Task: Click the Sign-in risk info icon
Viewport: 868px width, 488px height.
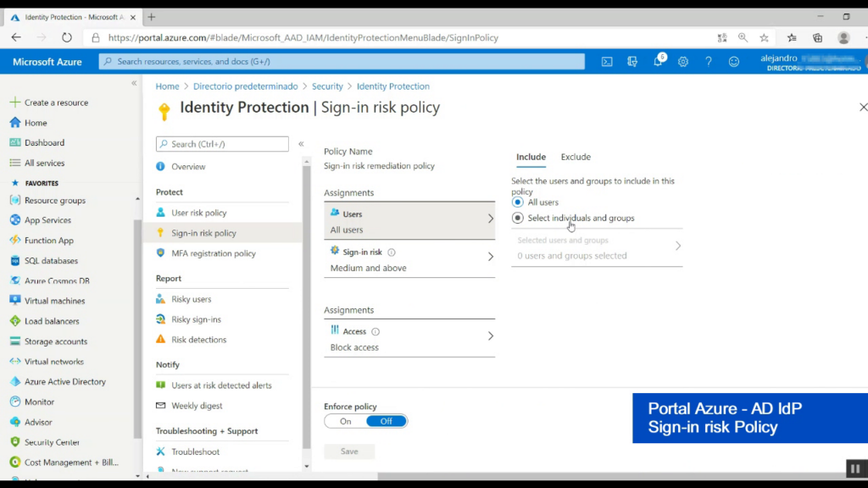Action: (x=392, y=252)
